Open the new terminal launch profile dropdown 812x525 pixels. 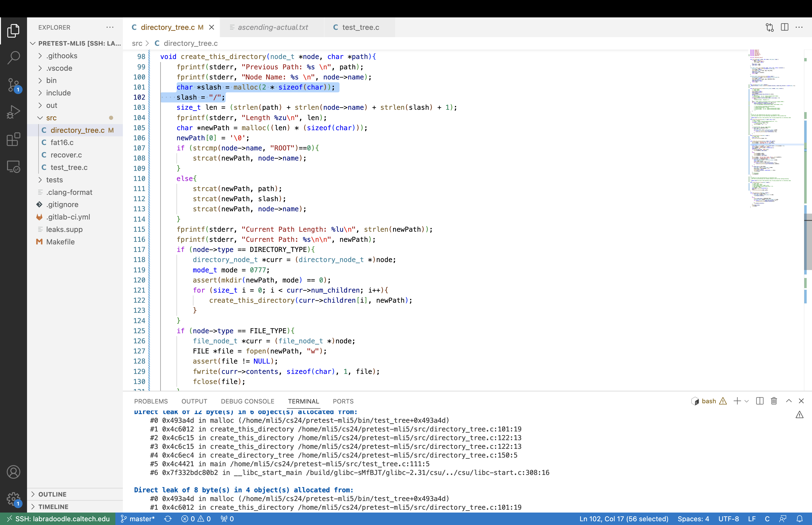coord(747,401)
